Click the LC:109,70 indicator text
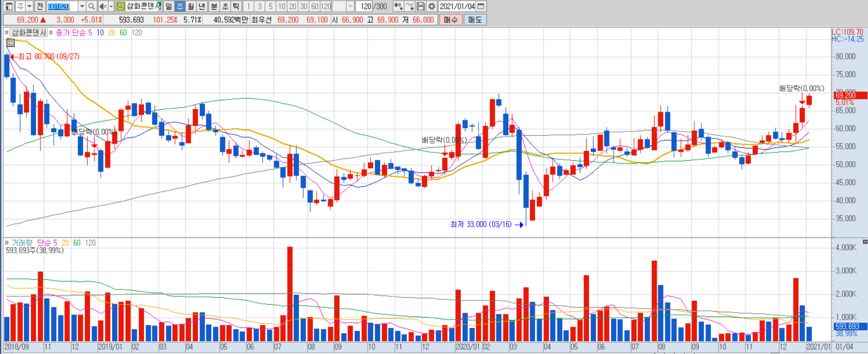Image resolution: width=868 pixels, height=354 pixels. pyautogui.click(x=847, y=32)
